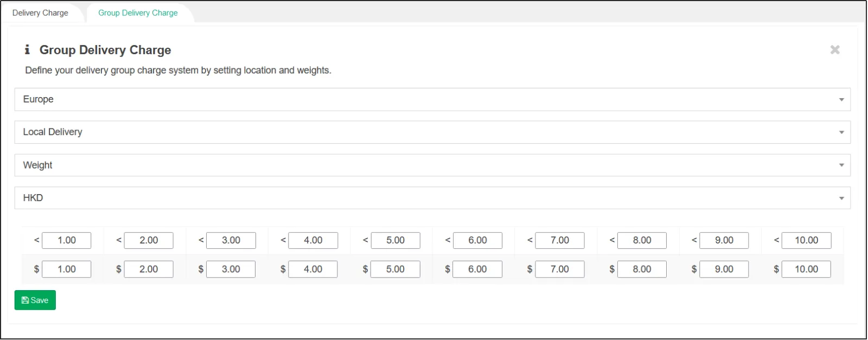
Task: Focus the price field showing 6.00
Action: (477, 269)
